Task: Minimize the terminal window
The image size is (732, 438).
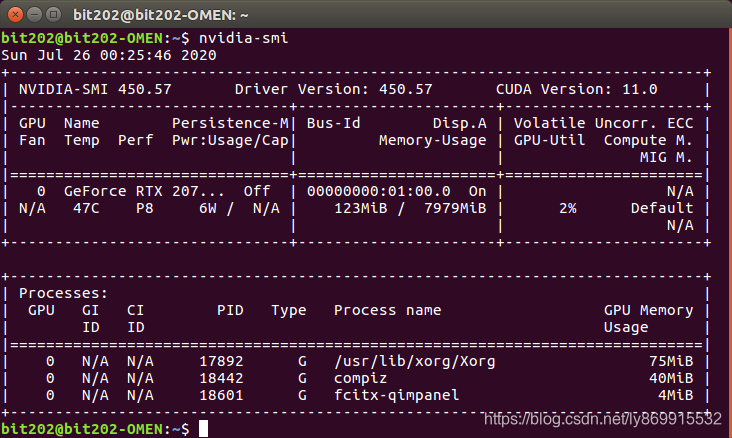Action: click(34, 14)
